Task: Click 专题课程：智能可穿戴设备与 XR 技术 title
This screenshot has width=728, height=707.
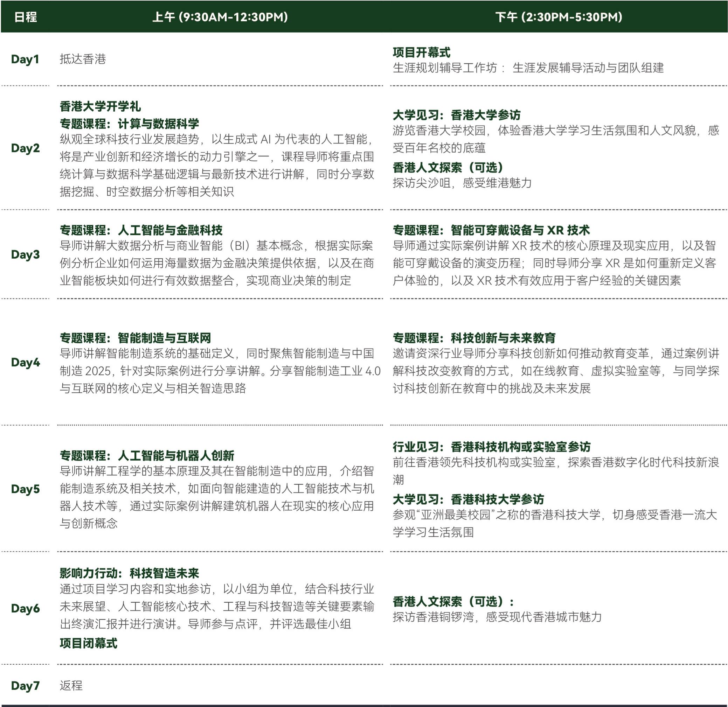Action: coord(491,230)
